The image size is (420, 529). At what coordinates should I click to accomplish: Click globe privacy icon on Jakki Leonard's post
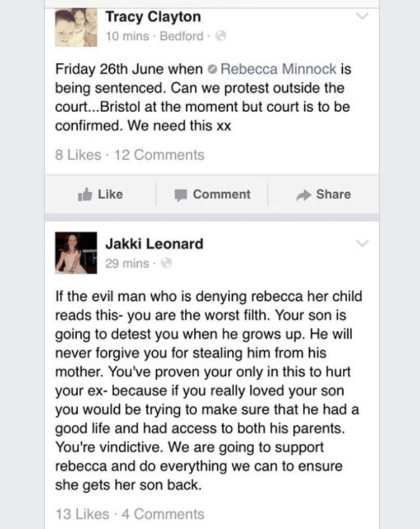[165, 263]
